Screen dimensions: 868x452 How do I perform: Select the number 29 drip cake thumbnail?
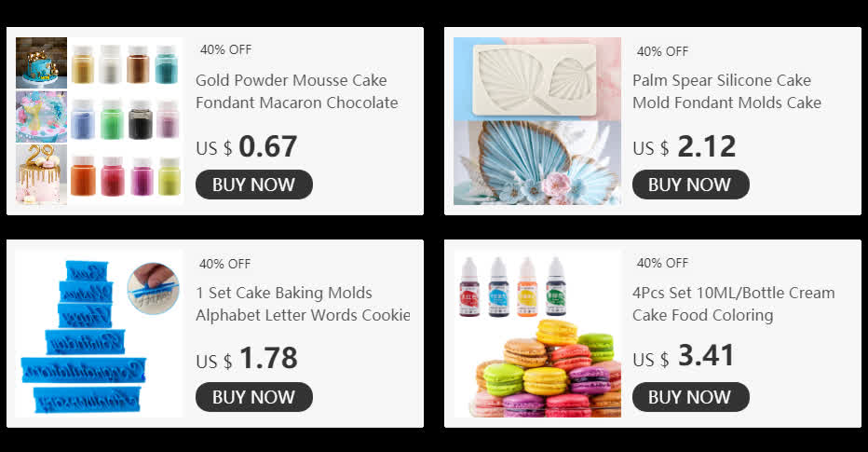(x=41, y=174)
